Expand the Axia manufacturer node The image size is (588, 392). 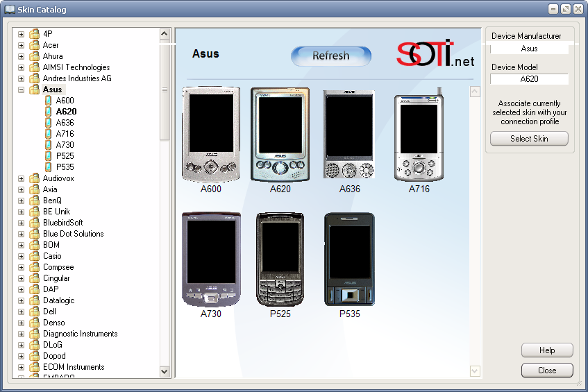coord(21,189)
